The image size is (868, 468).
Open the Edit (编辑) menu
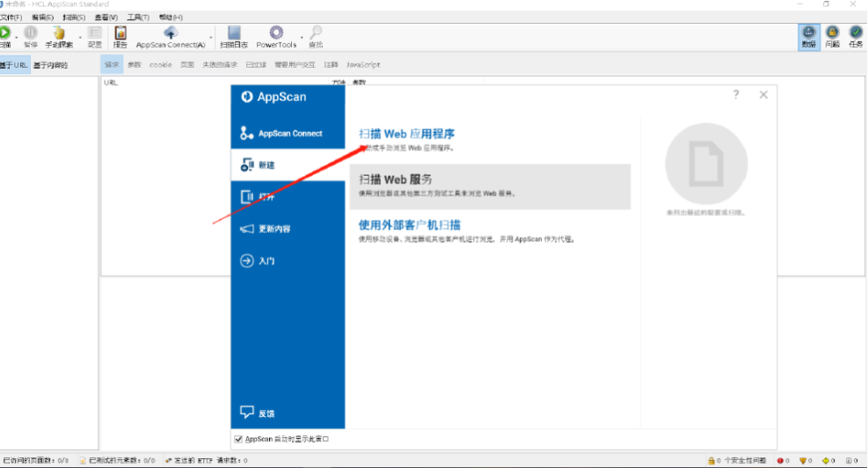click(42, 18)
